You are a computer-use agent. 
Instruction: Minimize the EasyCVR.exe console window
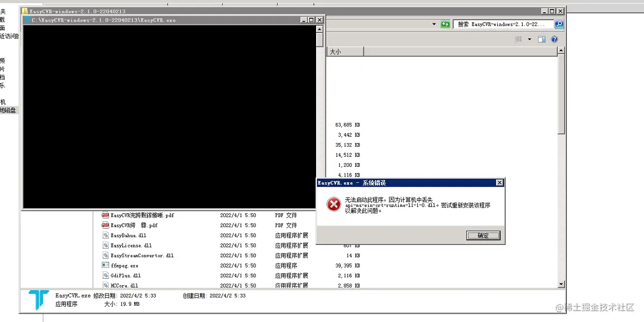point(304,20)
